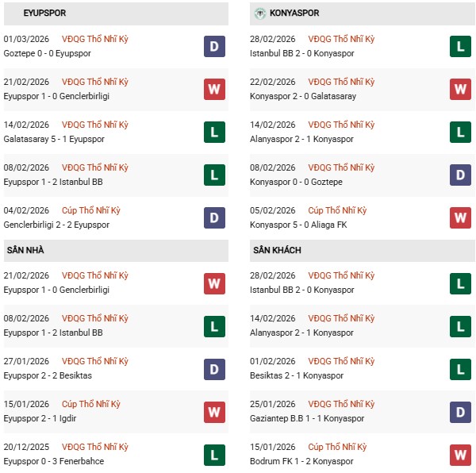Open the Eyupspor 2 - 2 Besiktas match row

pos(48,375)
